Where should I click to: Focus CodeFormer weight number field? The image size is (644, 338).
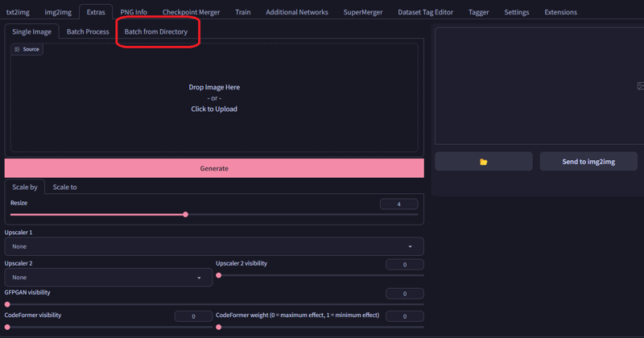[x=405, y=316]
